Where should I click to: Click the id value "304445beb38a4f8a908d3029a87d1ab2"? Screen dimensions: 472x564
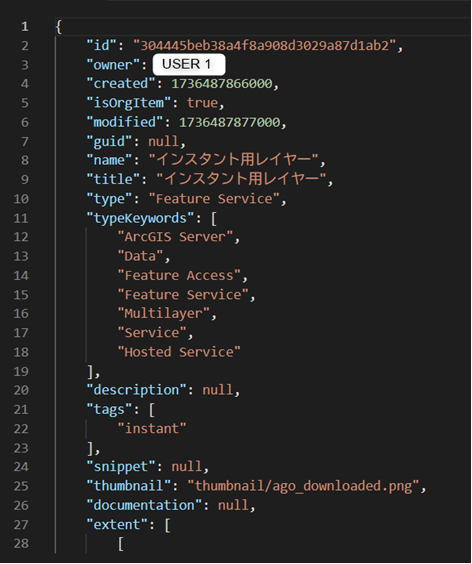coord(265,46)
